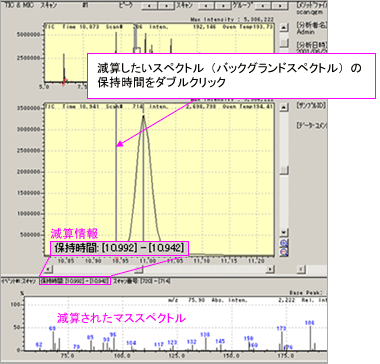Go to next peak with right arrow
The width and height of the screenshot is (380, 364).
(165, 6)
